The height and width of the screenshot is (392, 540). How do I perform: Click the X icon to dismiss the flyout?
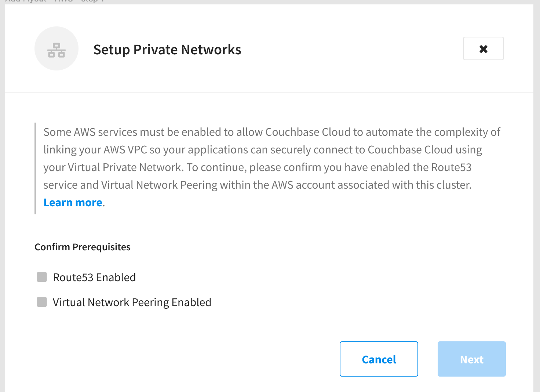coord(483,48)
